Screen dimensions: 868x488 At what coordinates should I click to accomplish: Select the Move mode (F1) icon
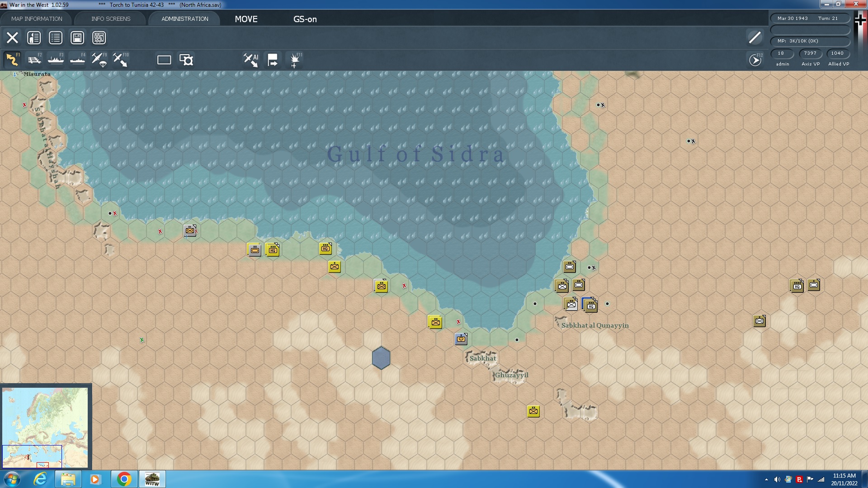[13, 60]
